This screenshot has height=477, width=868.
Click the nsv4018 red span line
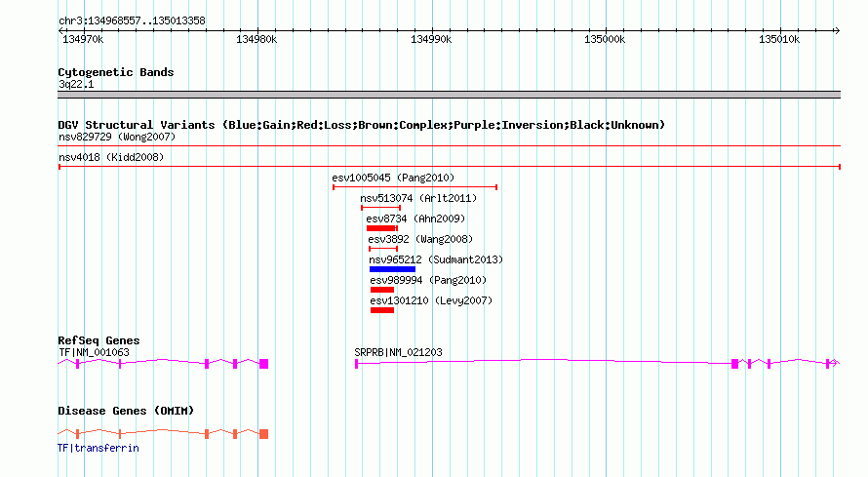point(449,167)
